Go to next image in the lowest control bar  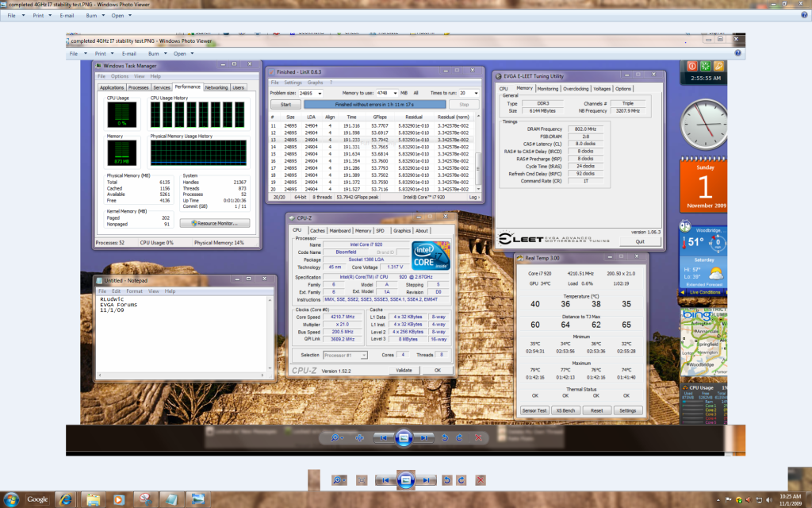[426, 480]
